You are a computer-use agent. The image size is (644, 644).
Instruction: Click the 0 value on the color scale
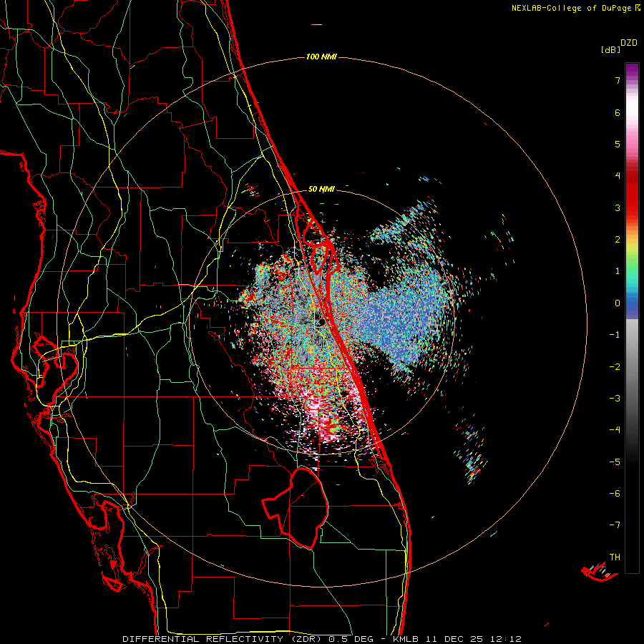pyautogui.click(x=618, y=303)
